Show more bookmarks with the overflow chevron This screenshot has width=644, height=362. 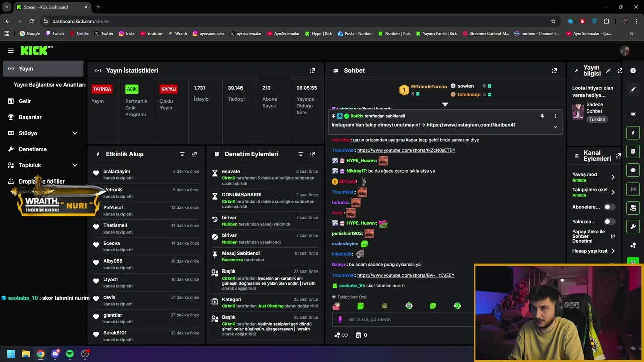(632, 34)
